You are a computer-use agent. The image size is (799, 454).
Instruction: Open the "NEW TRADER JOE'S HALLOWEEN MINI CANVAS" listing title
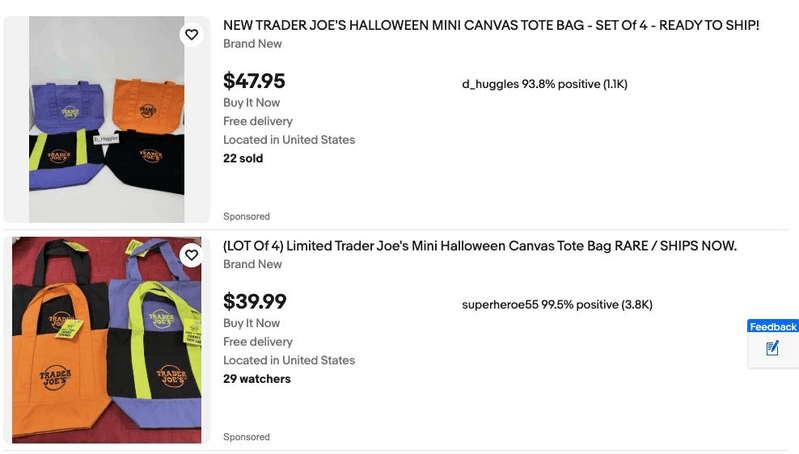tap(491, 25)
